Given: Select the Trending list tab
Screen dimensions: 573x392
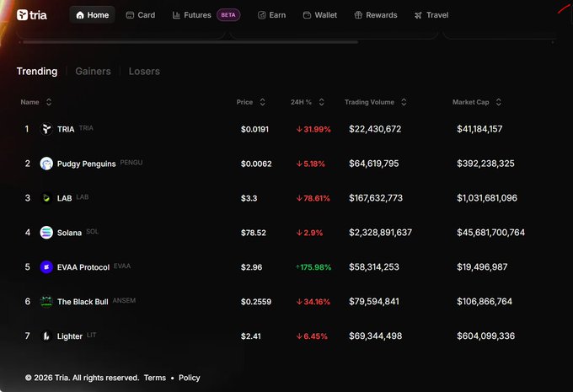Looking at the screenshot, I should 37,71.
